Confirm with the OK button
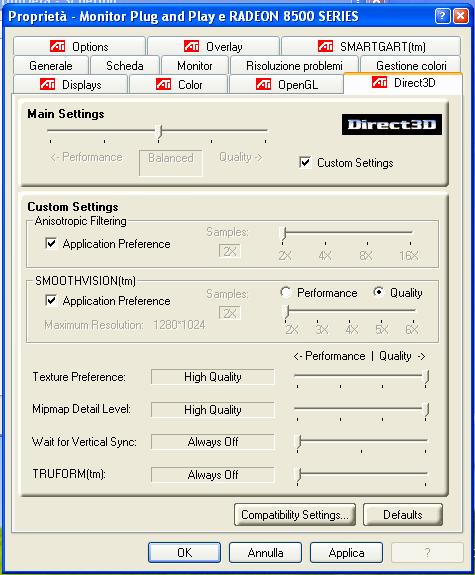 pos(184,552)
